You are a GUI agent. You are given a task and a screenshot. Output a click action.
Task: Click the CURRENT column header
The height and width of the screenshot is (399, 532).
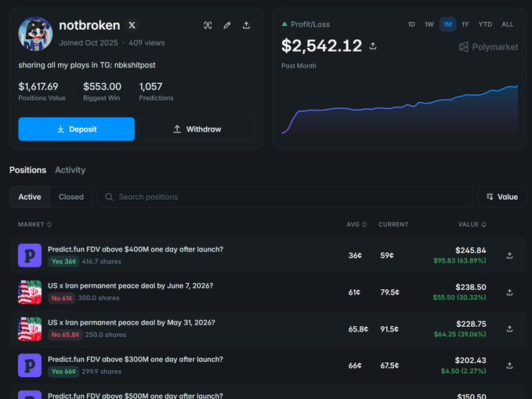(x=393, y=224)
